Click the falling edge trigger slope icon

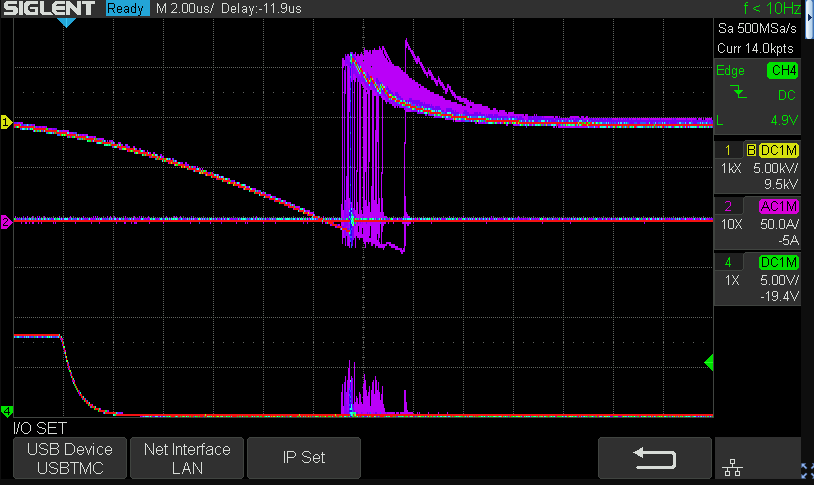[739, 93]
